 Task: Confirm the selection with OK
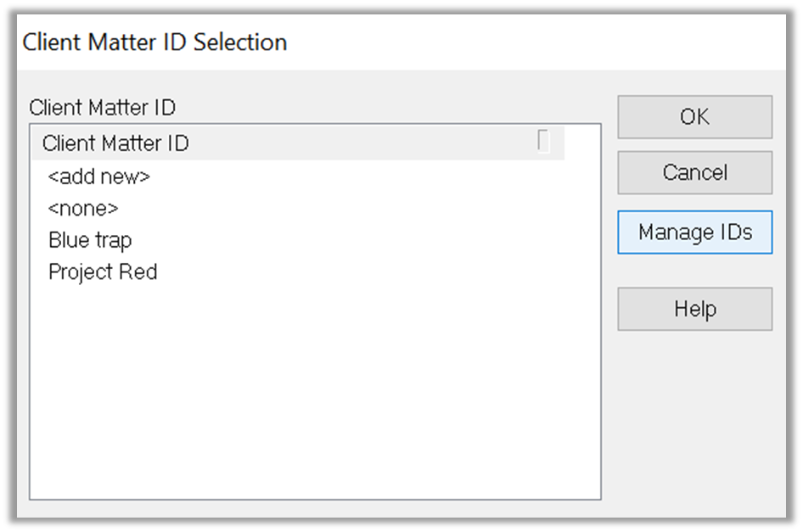tap(694, 117)
